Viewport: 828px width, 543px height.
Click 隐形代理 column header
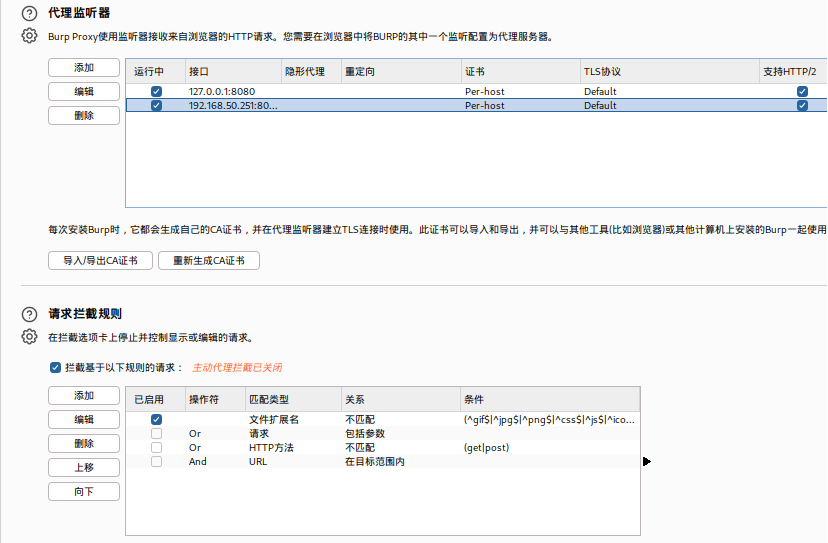click(311, 71)
